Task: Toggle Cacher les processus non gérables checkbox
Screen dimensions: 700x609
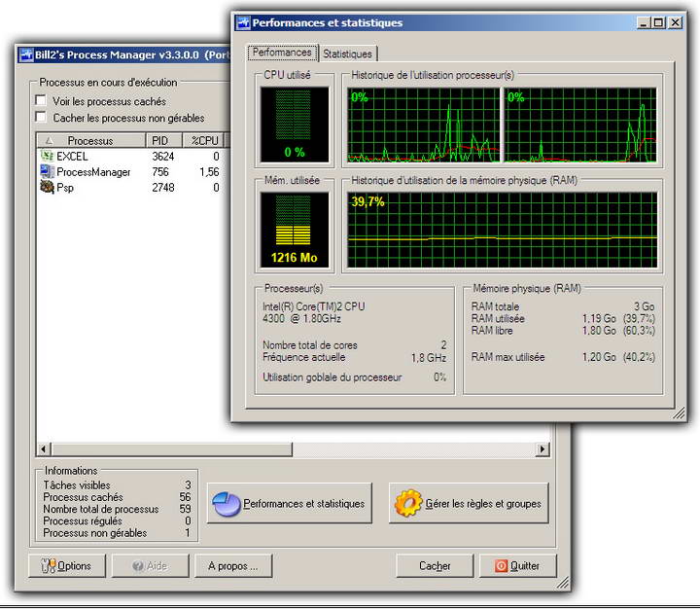Action: 41,117
